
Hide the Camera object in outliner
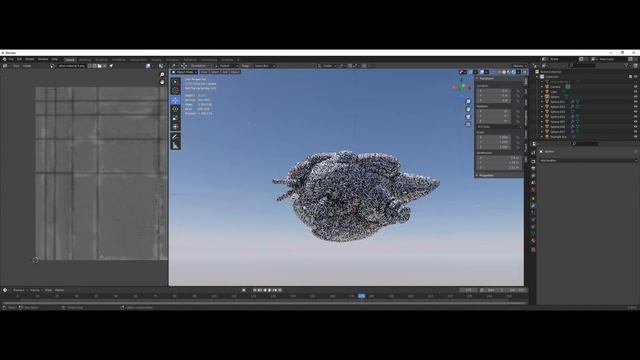tap(636, 87)
